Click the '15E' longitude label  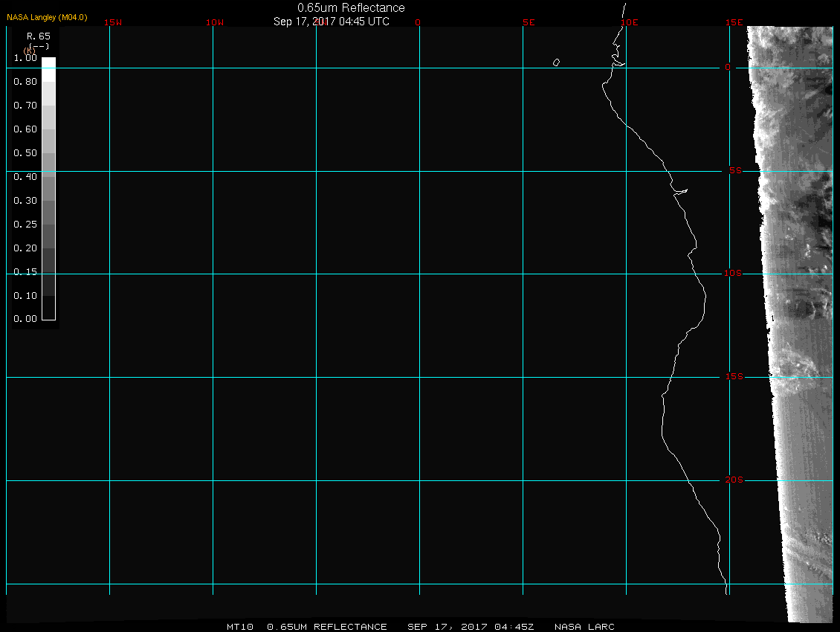[x=734, y=22]
